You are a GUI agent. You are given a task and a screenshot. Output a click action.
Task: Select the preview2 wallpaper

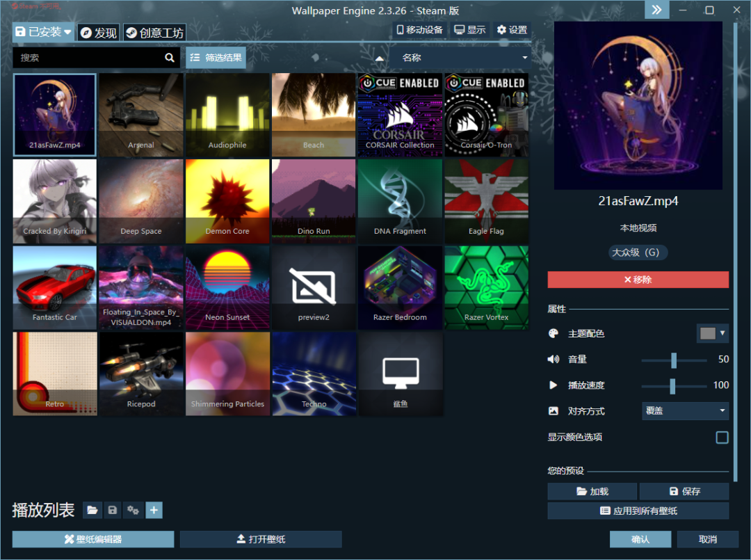(314, 287)
